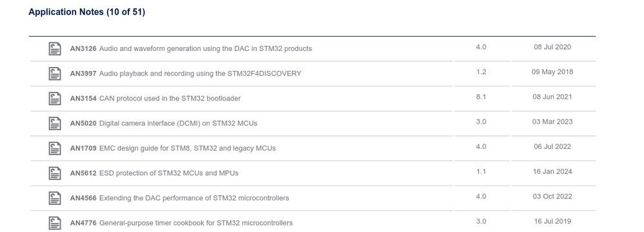Screen dimensions: 644x232
Task: Open ESD protection of STM32 MCUs note
Action: [154, 173]
